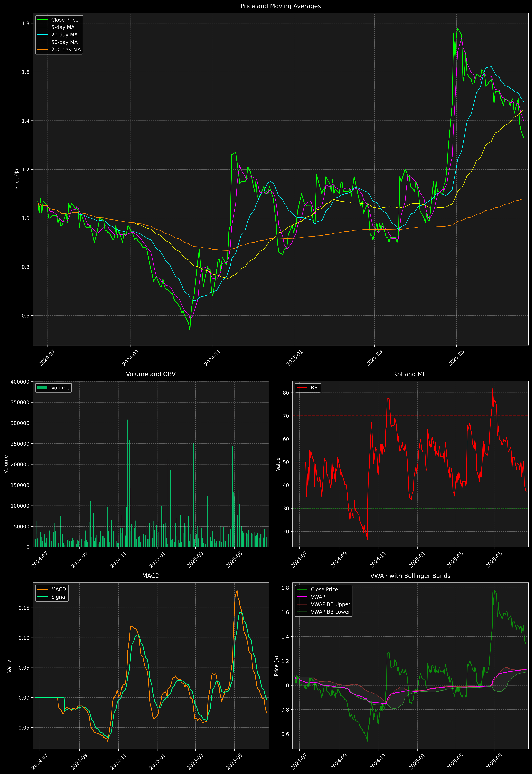
Task: Click the '250000' tick on Volume chart
Action: click(20, 444)
